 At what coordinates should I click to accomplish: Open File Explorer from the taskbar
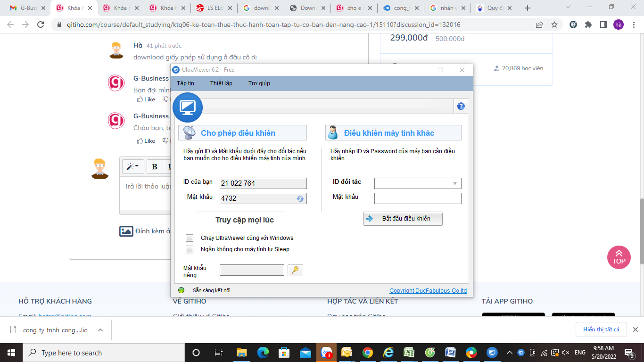[x=241, y=353]
